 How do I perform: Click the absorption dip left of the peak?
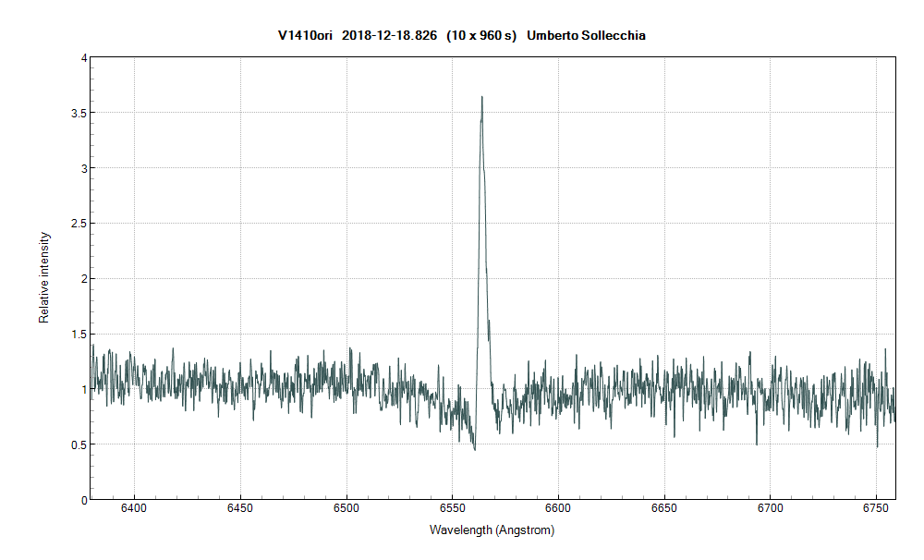474,448
